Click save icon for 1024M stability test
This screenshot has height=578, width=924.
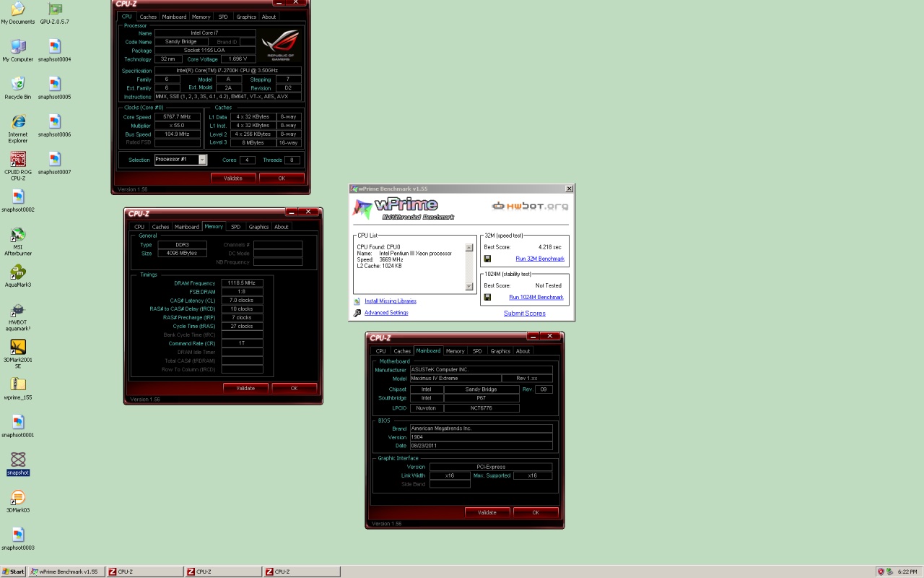[488, 297]
